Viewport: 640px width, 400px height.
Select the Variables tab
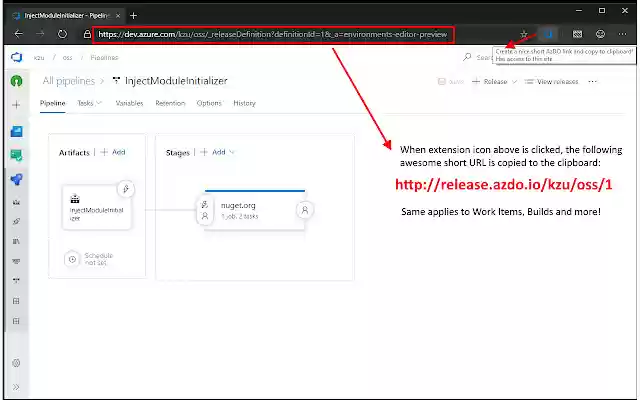[x=129, y=103]
